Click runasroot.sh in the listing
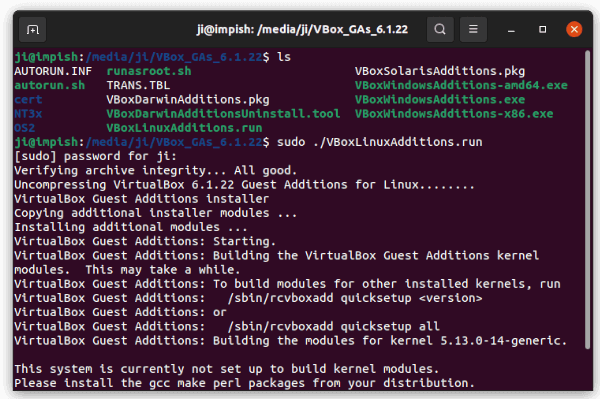600x399 pixels. 149,71
